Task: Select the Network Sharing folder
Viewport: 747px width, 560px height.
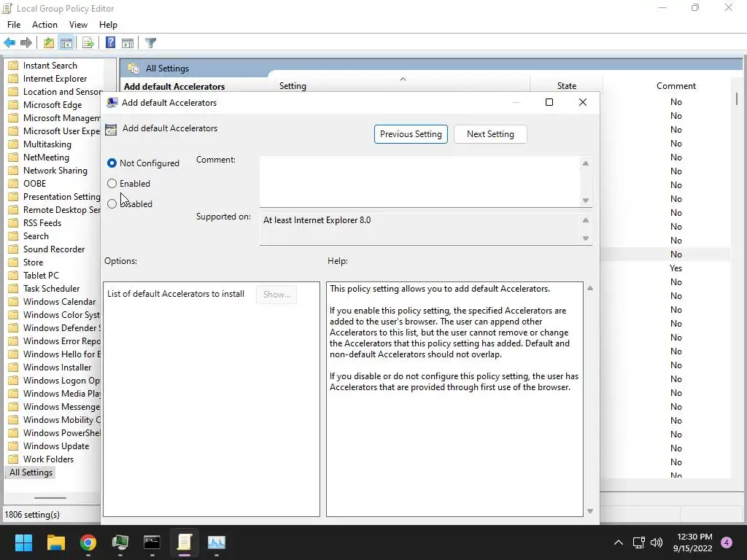Action: [55, 171]
